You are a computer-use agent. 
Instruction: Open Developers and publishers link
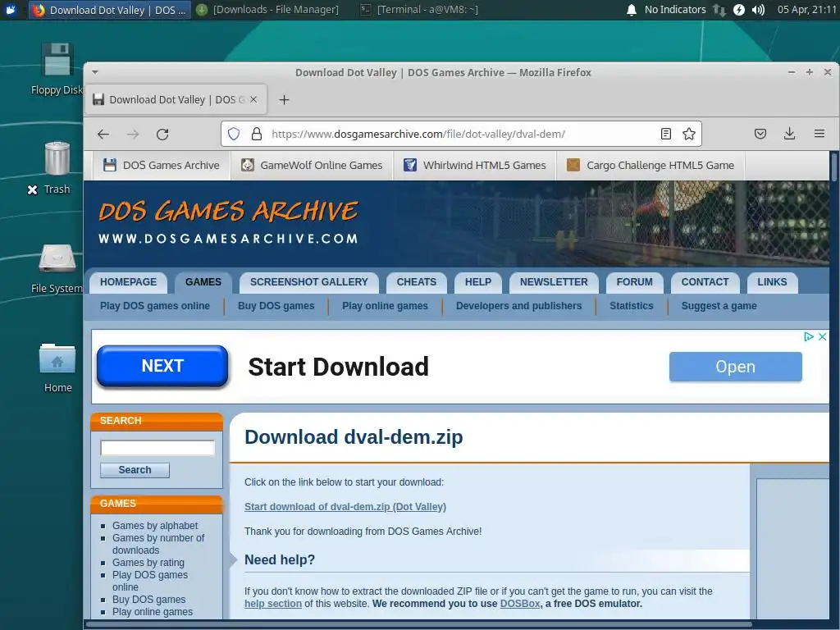pyautogui.click(x=518, y=306)
